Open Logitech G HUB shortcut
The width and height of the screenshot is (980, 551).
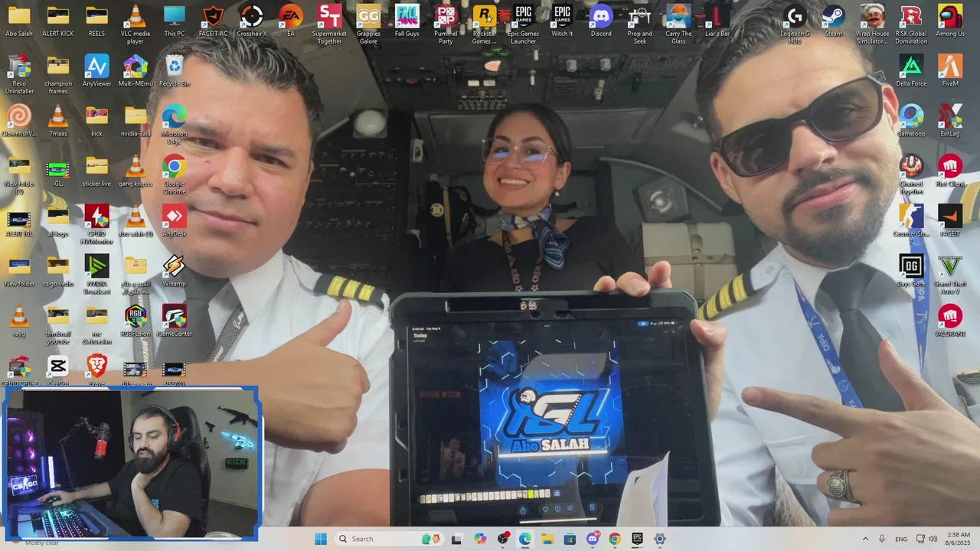tap(795, 23)
